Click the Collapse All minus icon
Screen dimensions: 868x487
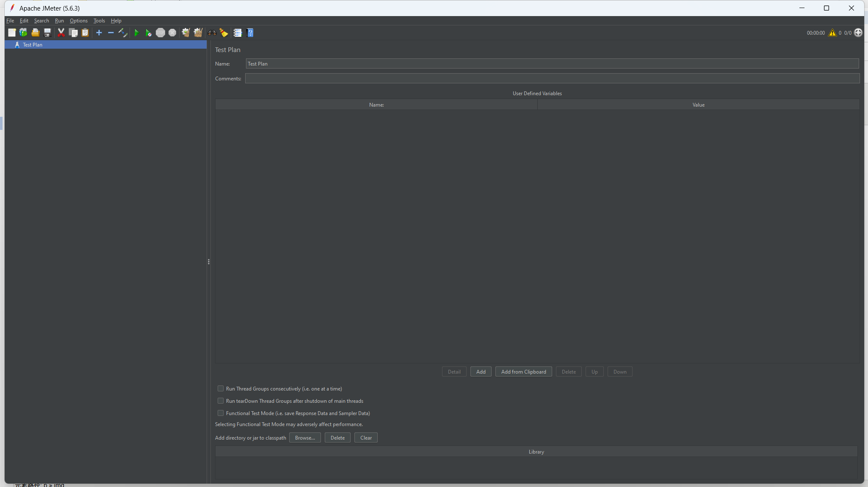pos(111,33)
